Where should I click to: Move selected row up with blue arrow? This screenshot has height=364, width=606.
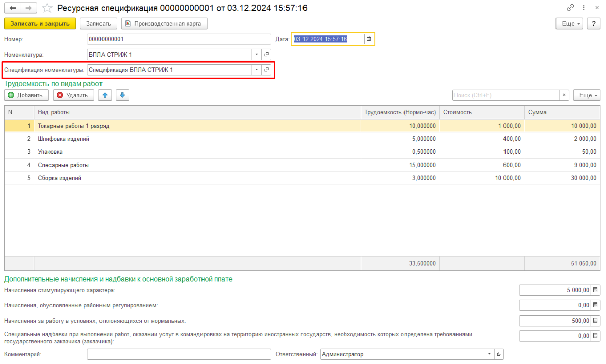coord(105,95)
